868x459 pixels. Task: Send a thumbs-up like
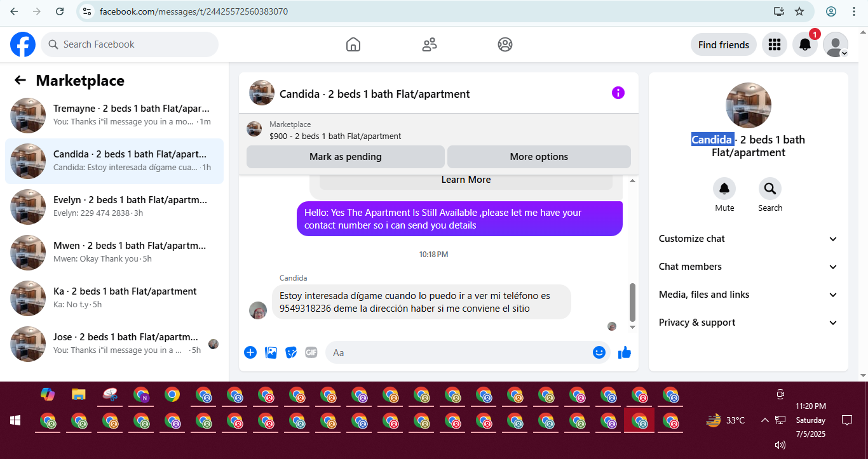click(625, 352)
